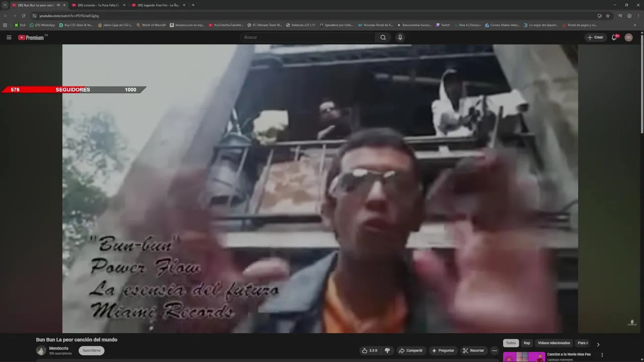Open a new browser tab
This screenshot has height=362, width=644.
point(193,5)
